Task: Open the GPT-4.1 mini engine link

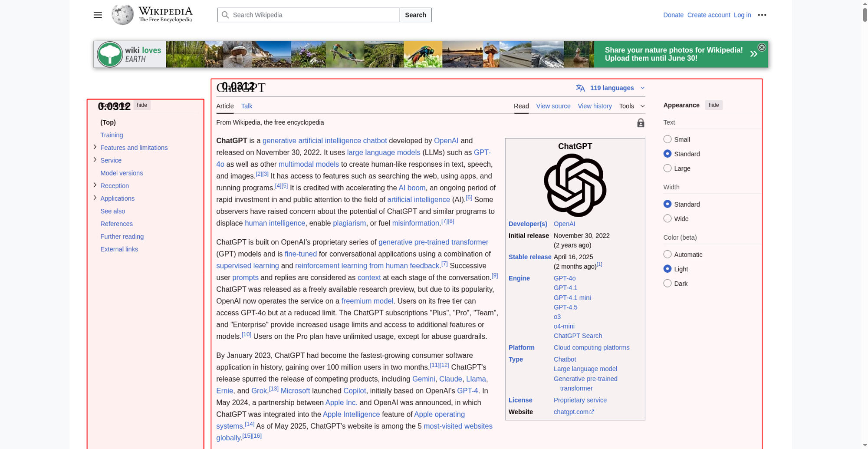Action: click(572, 297)
